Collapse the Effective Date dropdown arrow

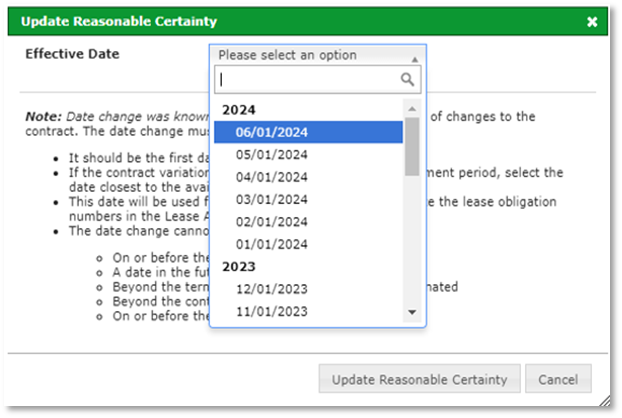click(415, 59)
